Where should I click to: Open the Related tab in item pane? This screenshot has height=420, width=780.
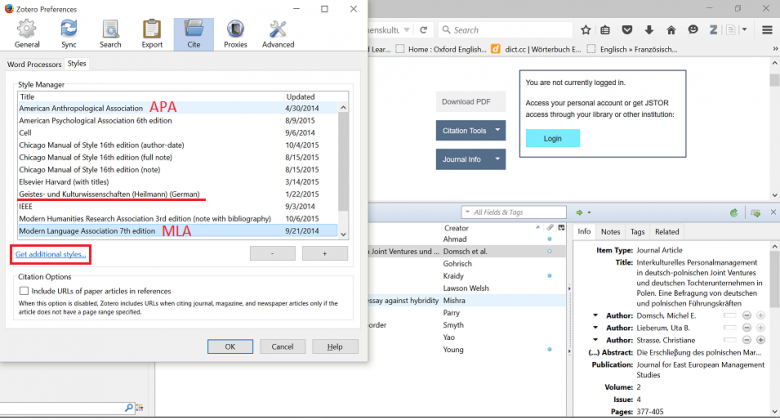coord(667,232)
